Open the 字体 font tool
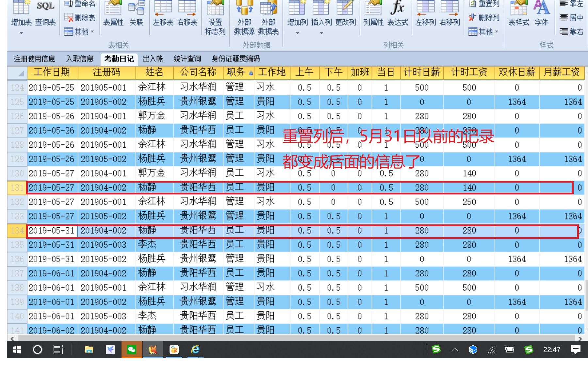This screenshot has width=588, height=392. pos(541,13)
